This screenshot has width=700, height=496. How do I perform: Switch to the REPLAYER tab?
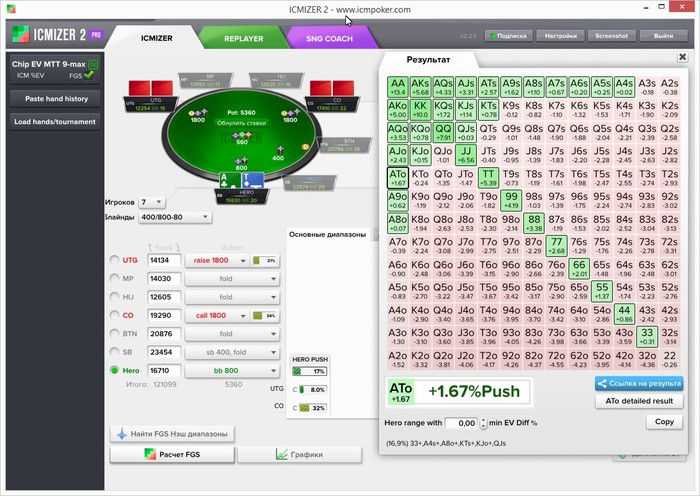[243, 38]
